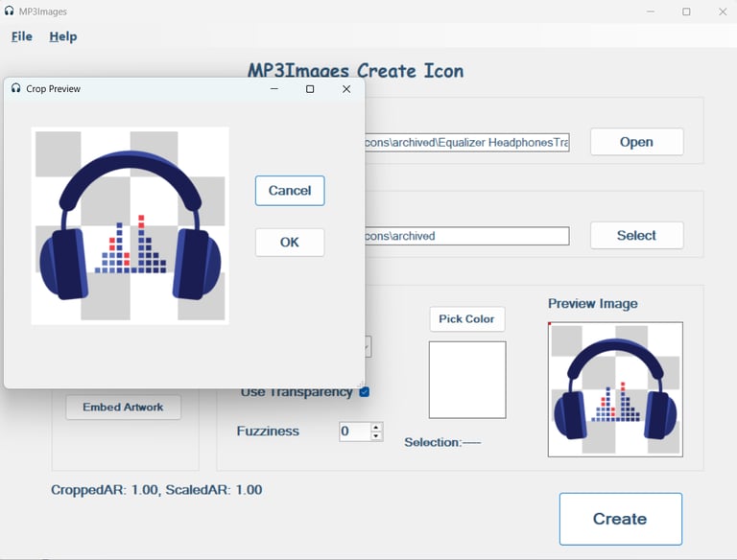Confirm crop with the OK button
This screenshot has height=560, width=737.
point(290,242)
